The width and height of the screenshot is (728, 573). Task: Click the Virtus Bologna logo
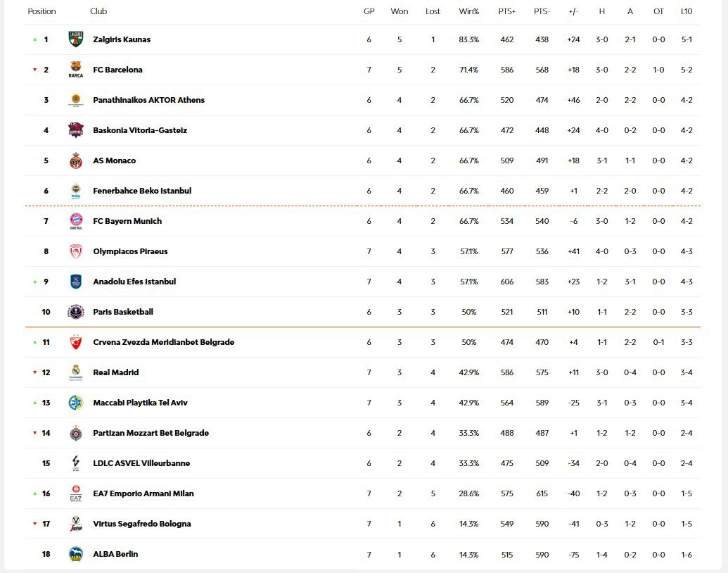[76, 524]
